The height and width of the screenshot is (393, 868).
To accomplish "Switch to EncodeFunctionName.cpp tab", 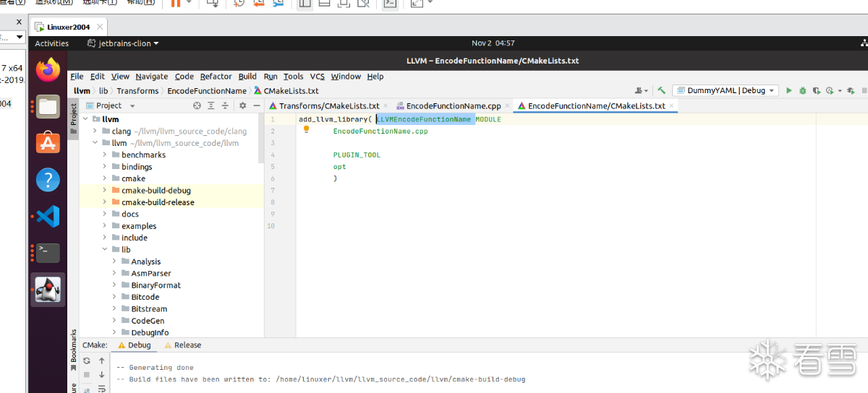I will pyautogui.click(x=454, y=105).
